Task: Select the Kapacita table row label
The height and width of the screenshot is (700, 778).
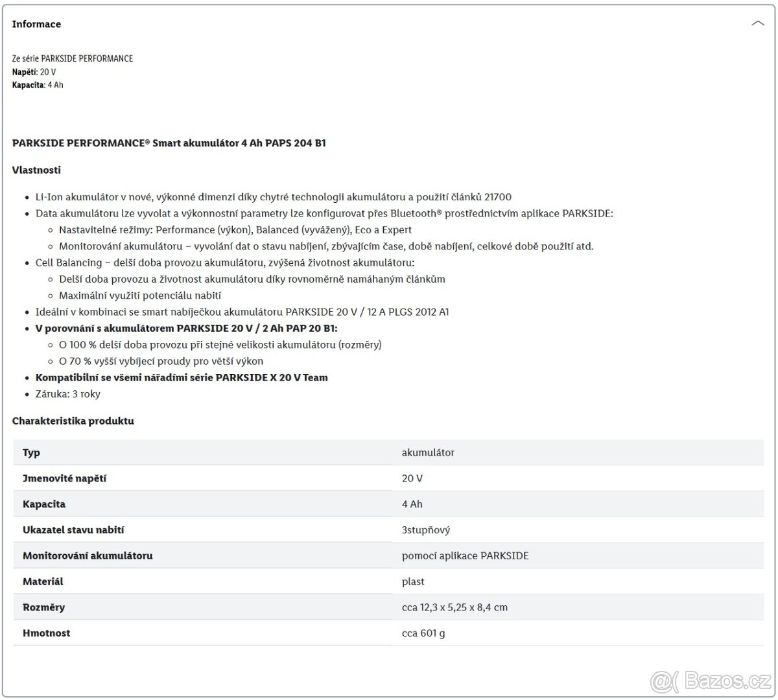Action: (x=44, y=504)
